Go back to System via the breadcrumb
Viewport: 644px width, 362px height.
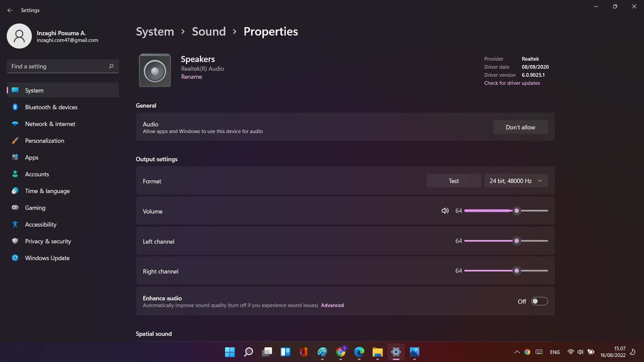155,32
